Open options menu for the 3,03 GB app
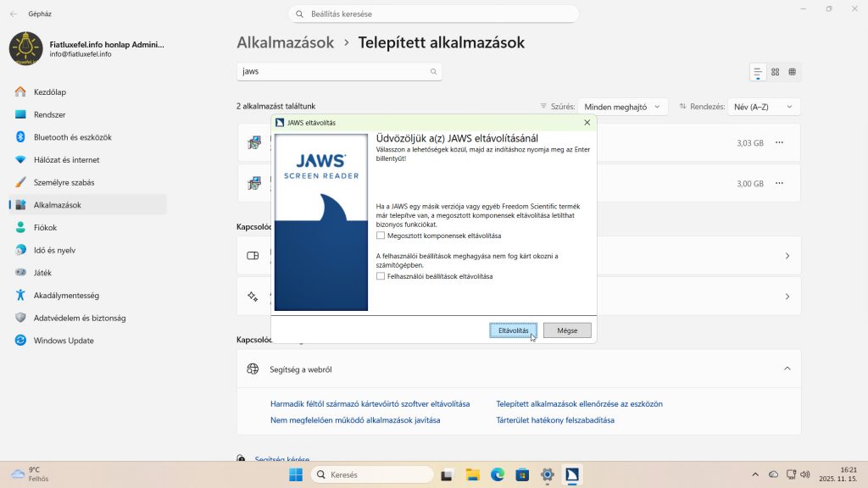 [x=781, y=142]
